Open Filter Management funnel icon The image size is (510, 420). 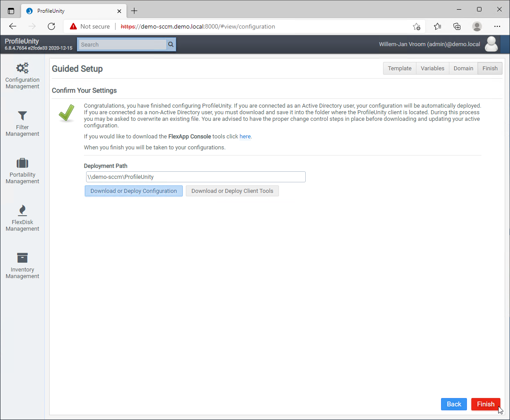tap(22, 116)
